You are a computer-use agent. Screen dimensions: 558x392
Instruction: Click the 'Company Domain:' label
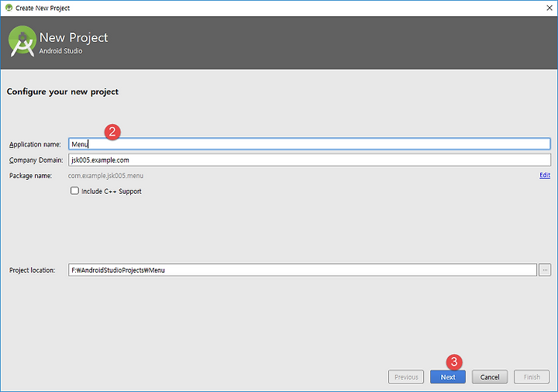(x=36, y=160)
